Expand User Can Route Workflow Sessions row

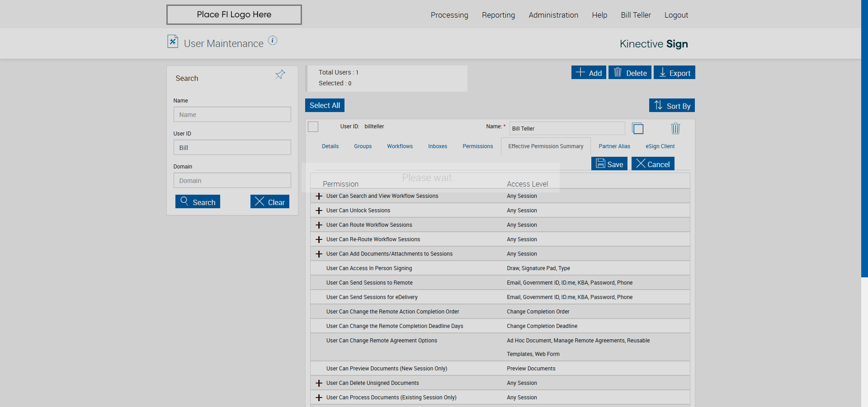(319, 225)
